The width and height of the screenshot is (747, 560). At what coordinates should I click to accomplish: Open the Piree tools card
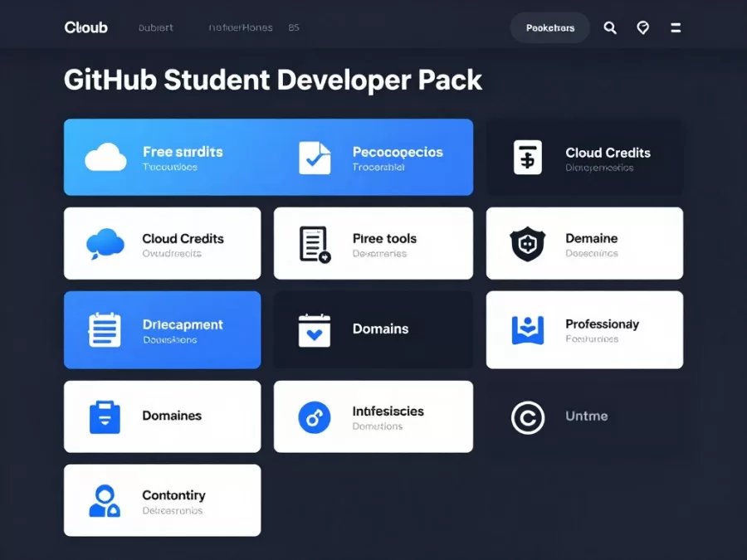tap(373, 243)
